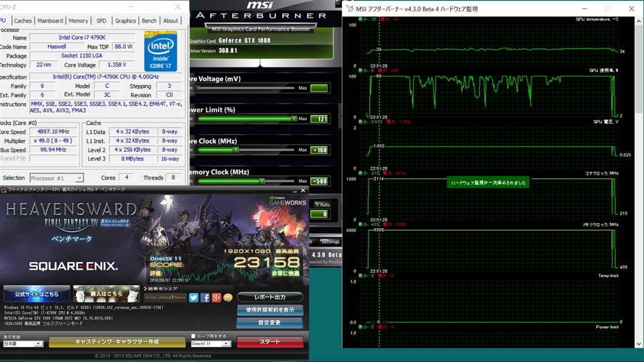Screen dimensions: 644x362
Task: Click the Multiplier value x 49.0 ( 8 - 49 )
Action: point(53,141)
